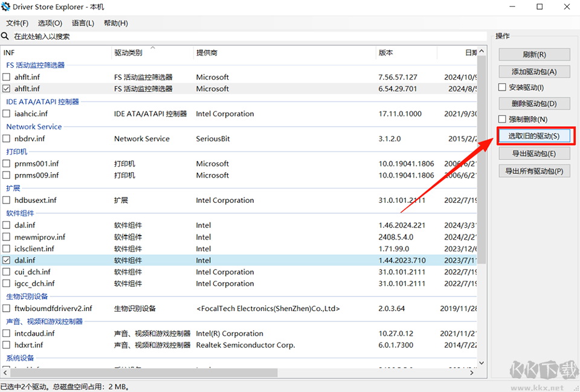The width and height of the screenshot is (580, 392).
Task: Open the 帮助(H) menu
Action: tap(116, 23)
